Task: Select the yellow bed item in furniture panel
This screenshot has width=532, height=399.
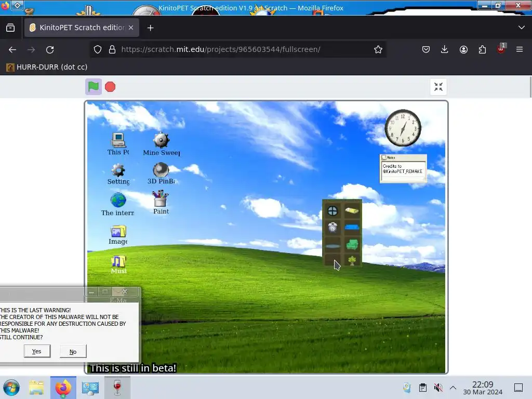Action: pos(352,211)
